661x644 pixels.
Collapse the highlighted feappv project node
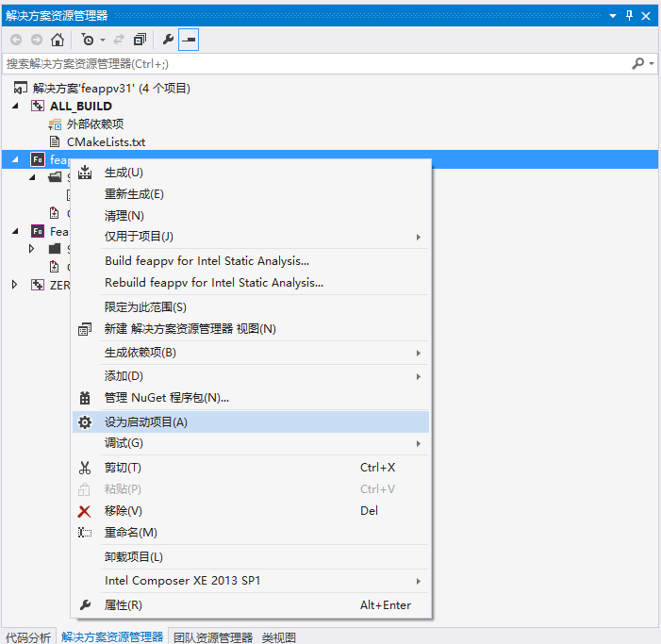[15, 159]
